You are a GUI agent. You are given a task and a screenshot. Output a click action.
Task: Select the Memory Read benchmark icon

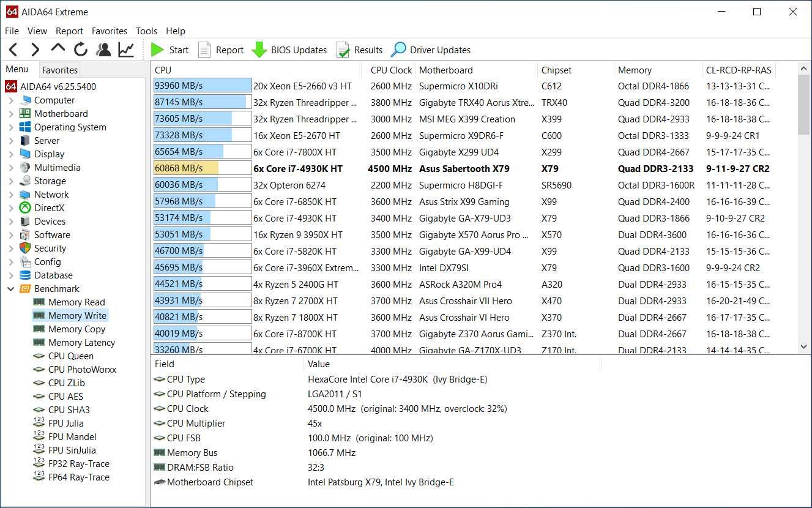point(39,302)
